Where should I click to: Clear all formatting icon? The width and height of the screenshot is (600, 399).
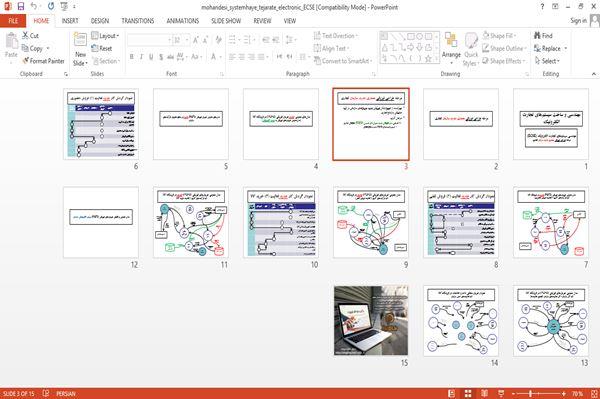point(218,40)
